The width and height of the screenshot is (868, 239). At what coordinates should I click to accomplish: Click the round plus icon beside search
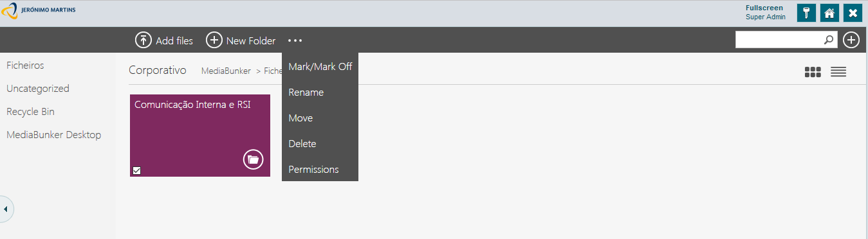point(851,40)
